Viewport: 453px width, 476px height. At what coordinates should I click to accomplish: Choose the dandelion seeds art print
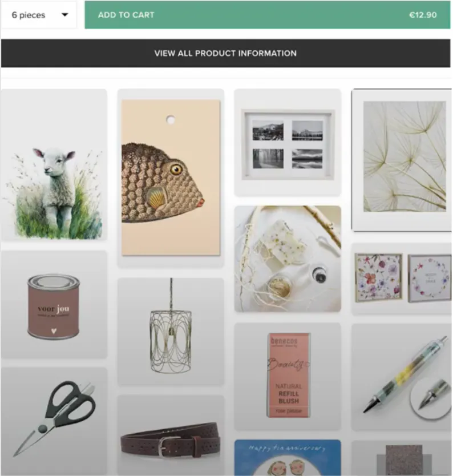point(402,160)
